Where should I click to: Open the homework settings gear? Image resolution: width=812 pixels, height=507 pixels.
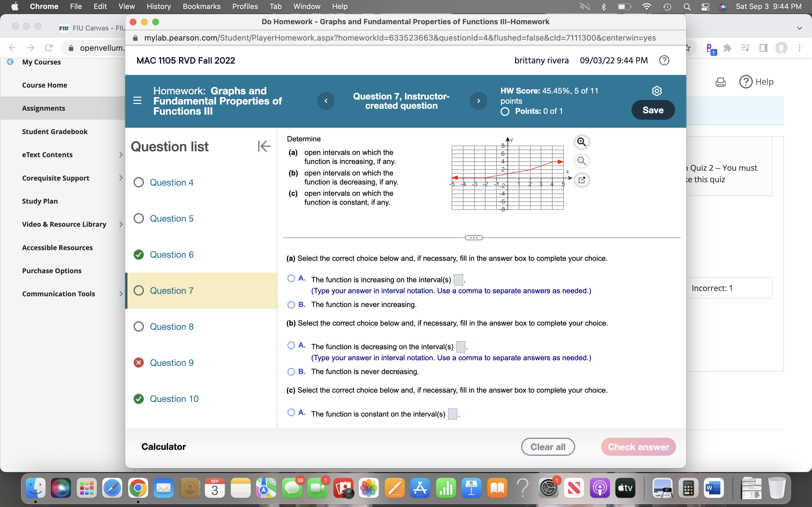point(656,91)
